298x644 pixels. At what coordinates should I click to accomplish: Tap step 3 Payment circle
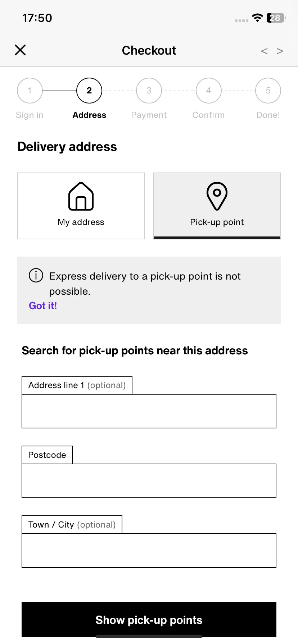(x=149, y=91)
